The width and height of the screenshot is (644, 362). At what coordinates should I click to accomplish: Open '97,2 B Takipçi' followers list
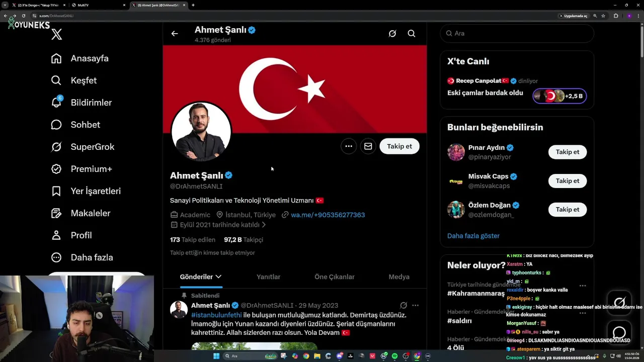[x=244, y=240]
